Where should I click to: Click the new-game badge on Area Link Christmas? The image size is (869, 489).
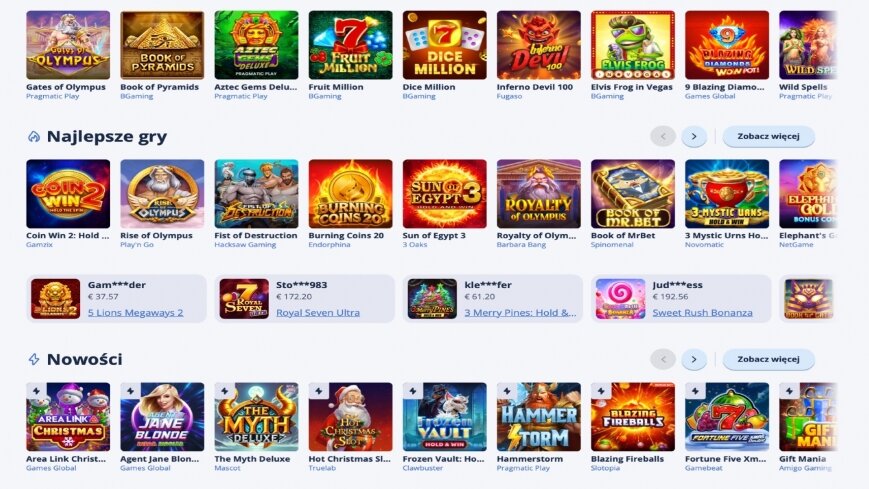pos(36,391)
